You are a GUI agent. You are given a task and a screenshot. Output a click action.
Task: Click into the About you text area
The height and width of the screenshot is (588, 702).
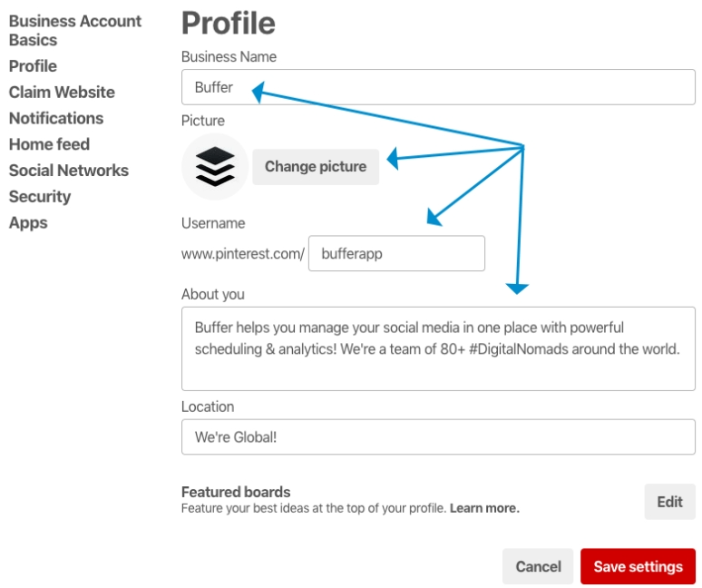tap(438, 348)
